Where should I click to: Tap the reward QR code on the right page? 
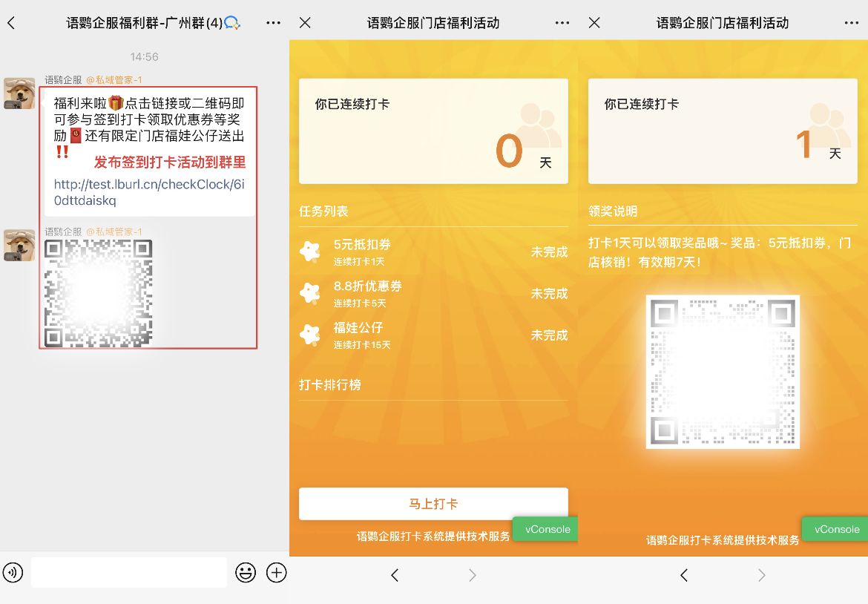pos(723,371)
